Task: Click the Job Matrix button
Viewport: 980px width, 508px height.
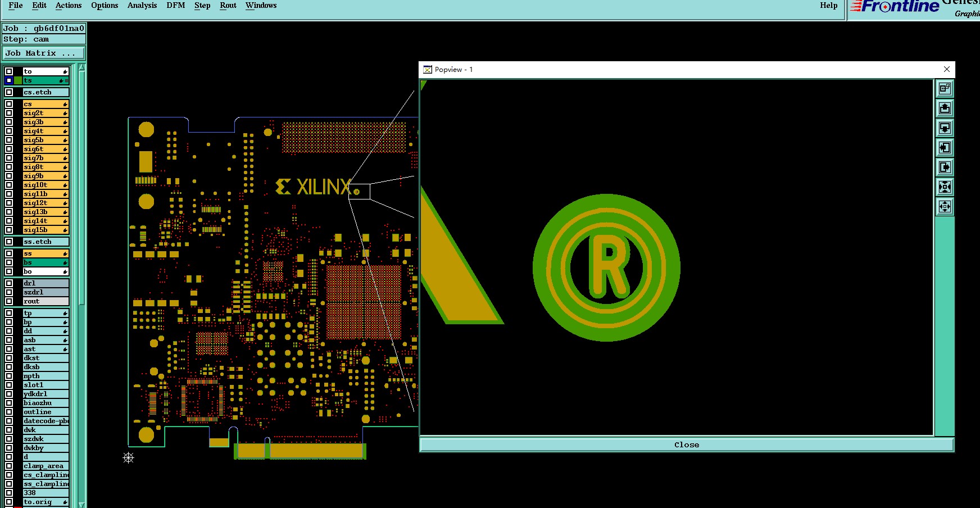Action: [x=44, y=53]
